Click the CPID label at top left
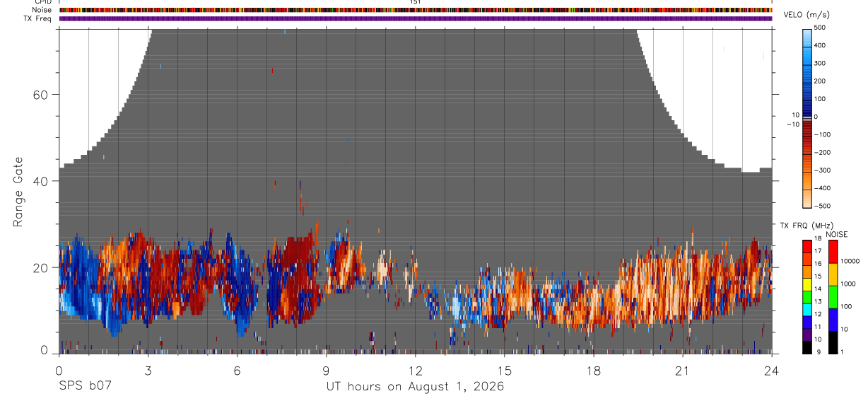The height and width of the screenshot is (401, 868). coord(42,2)
